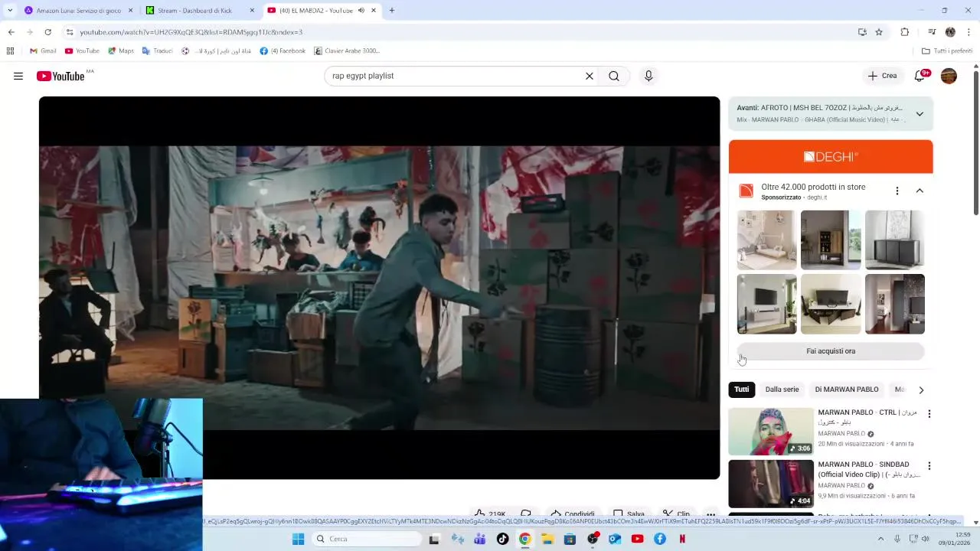This screenshot has height=551, width=980.
Task: Clear the search box with the X icon
Action: tap(590, 76)
